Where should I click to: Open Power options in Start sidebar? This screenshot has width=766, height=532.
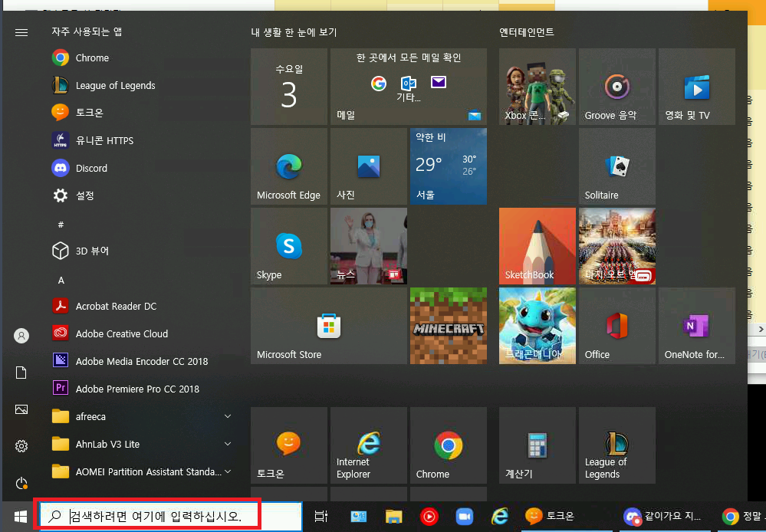coord(21,483)
